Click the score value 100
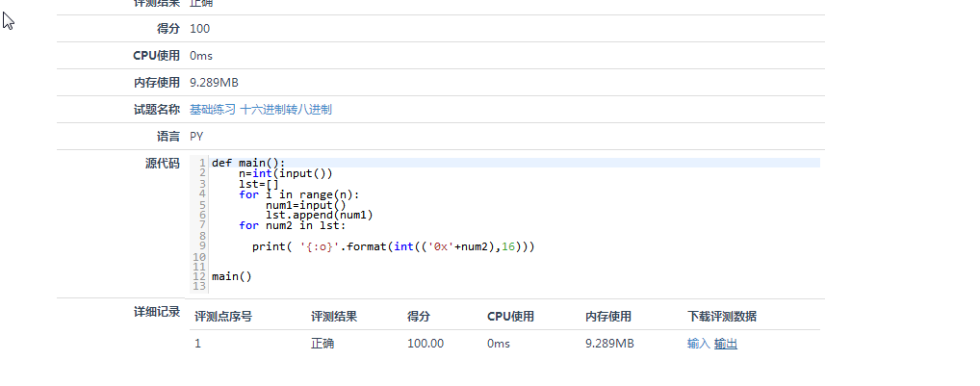Image resolution: width=980 pixels, height=386 pixels. point(200,29)
